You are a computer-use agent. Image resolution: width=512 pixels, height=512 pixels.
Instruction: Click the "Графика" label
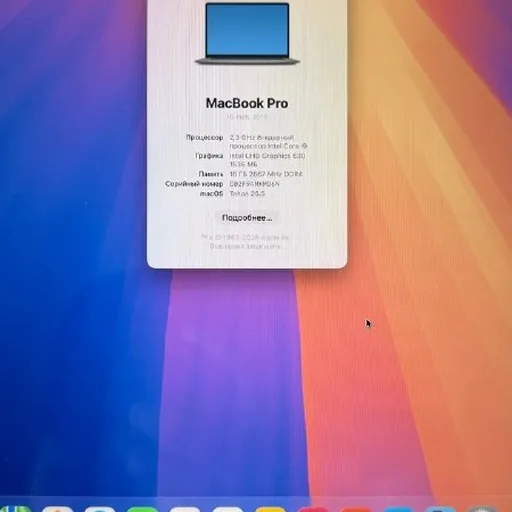(x=209, y=156)
